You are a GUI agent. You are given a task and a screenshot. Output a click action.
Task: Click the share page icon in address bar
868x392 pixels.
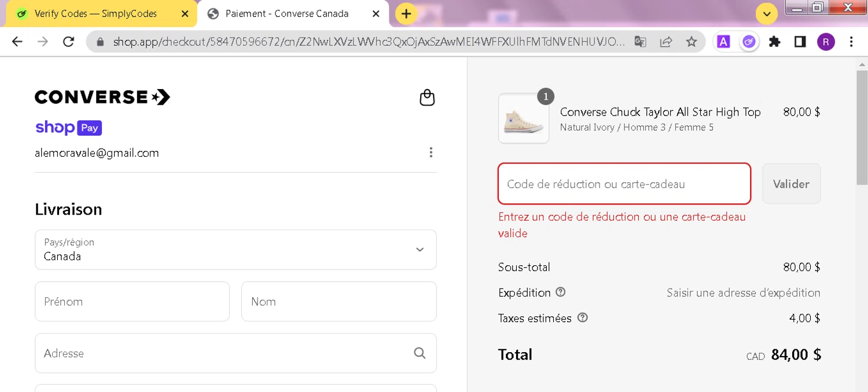point(666,42)
